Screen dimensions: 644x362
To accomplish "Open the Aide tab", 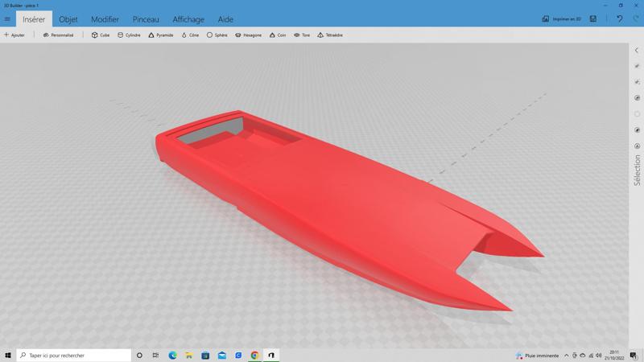I will tap(225, 19).
